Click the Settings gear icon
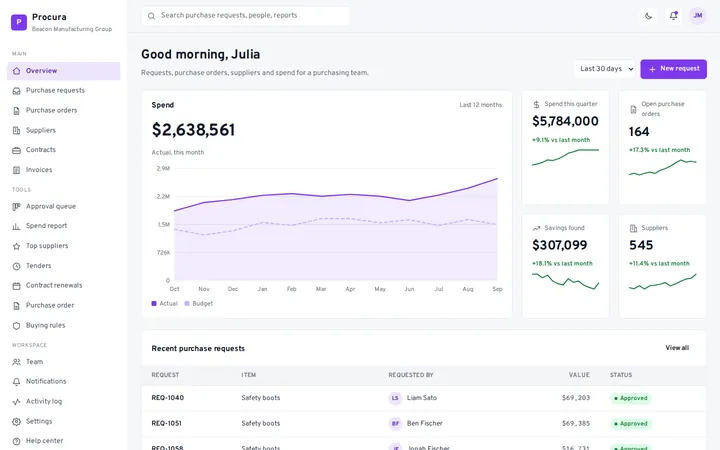Viewport: 720px width, 450px height. click(17, 422)
